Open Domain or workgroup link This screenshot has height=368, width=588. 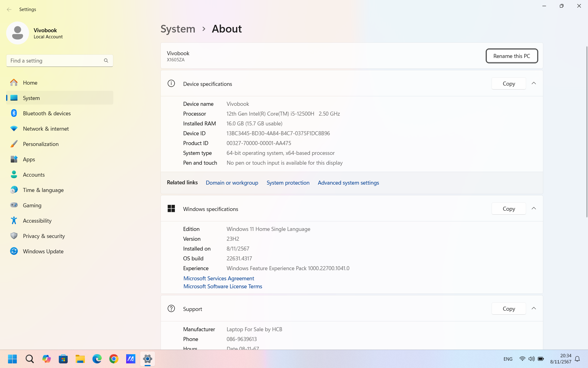[232, 183]
